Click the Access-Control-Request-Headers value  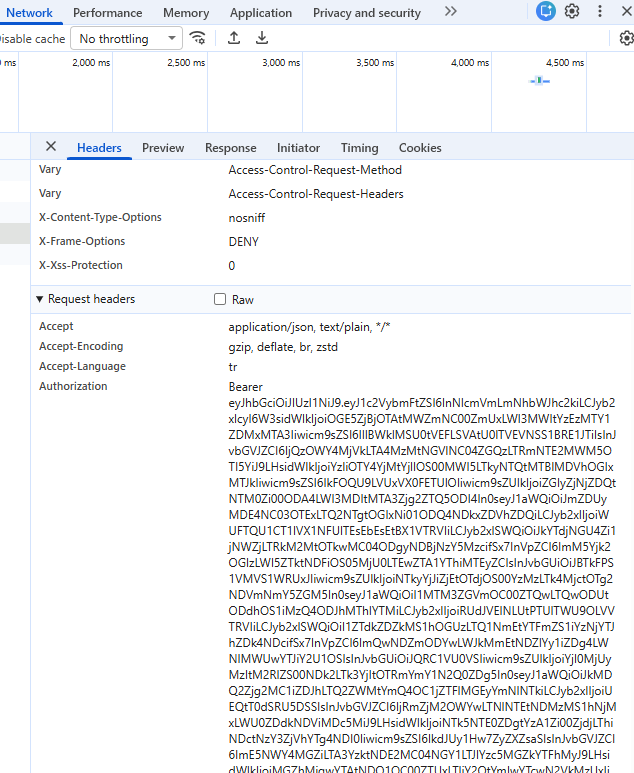pyautogui.click(x=316, y=194)
